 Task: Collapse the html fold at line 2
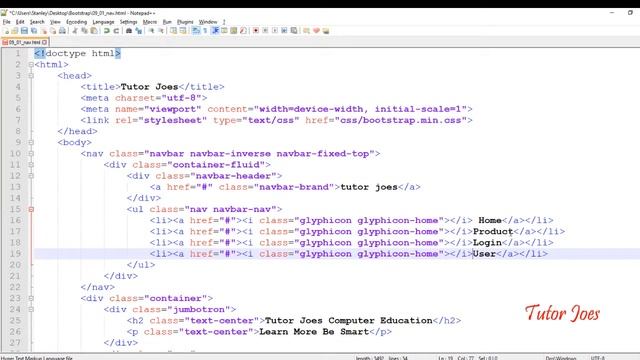31,64
